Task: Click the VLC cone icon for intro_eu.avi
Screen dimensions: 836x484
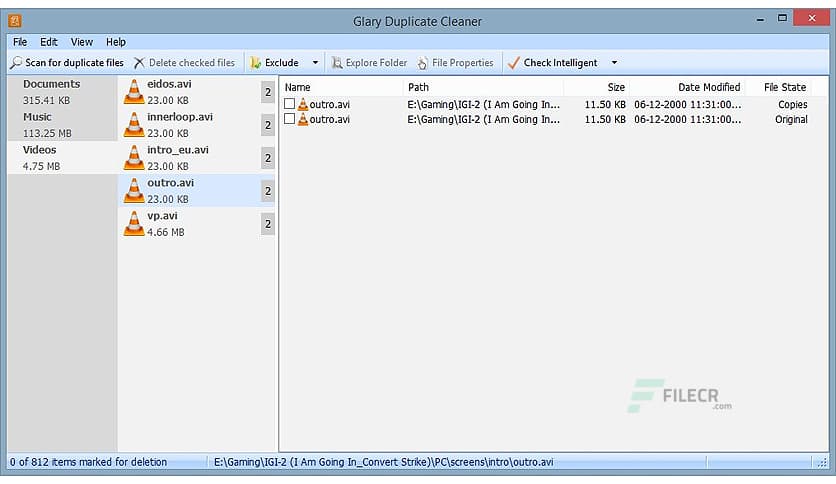Action: tap(134, 158)
